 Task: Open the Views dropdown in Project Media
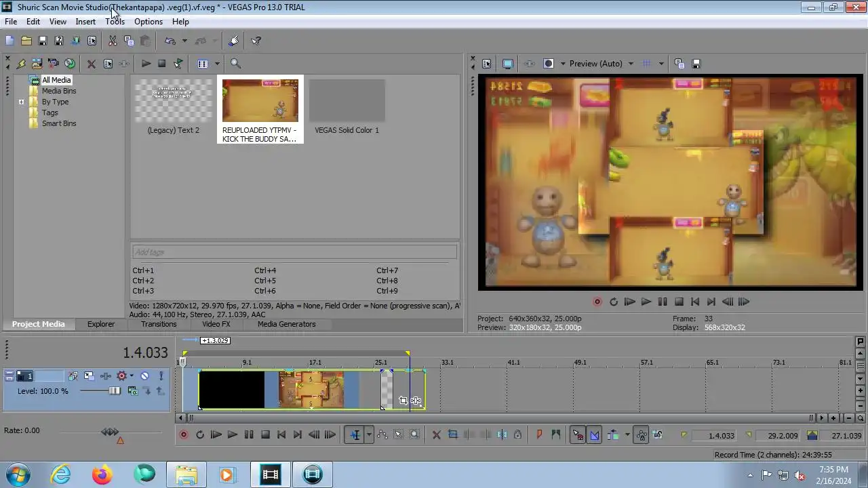click(x=217, y=64)
